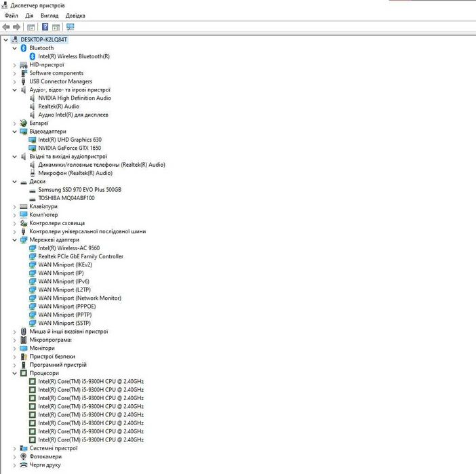Select Realtek PCIe GbE Family Controller
Viewport: 476px width, 474px height.
[x=81, y=256]
